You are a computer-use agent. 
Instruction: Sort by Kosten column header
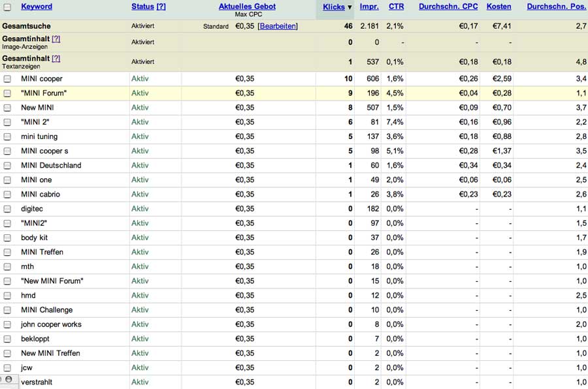(x=498, y=7)
